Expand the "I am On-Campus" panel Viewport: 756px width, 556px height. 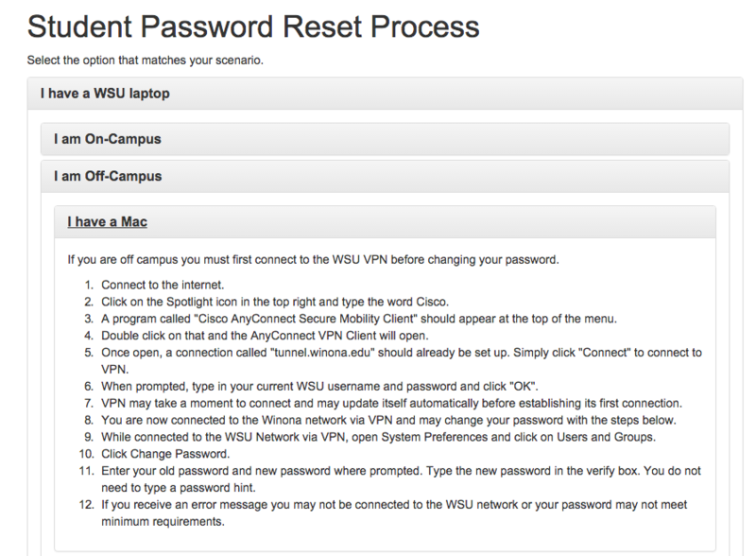pyautogui.click(x=108, y=139)
